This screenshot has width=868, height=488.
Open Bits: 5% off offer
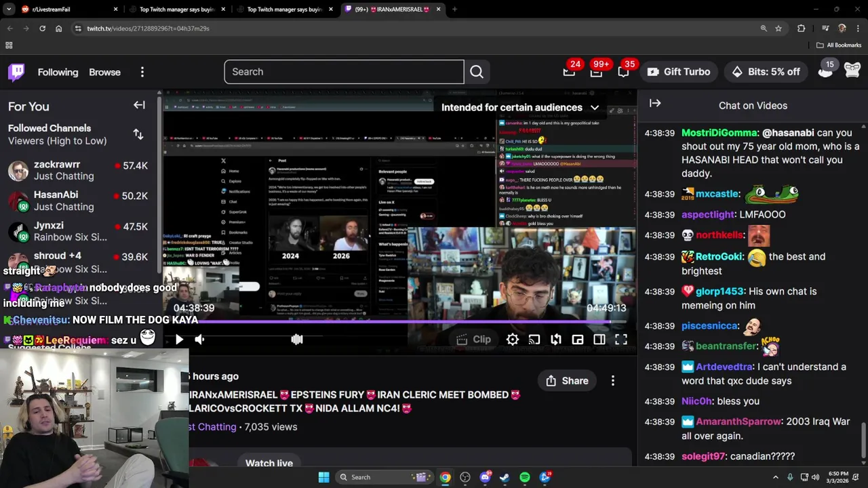(766, 72)
